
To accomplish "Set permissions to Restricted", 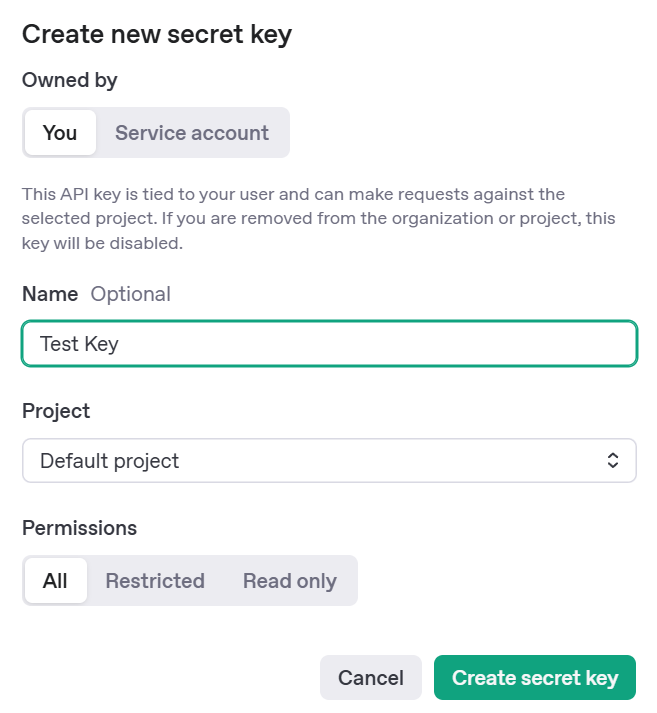I will 155,581.
